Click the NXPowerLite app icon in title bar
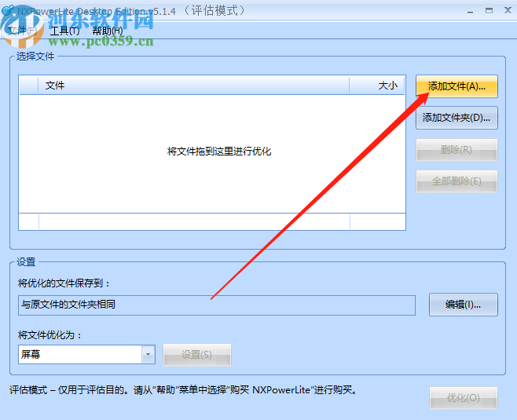517x420 pixels. [7, 11]
